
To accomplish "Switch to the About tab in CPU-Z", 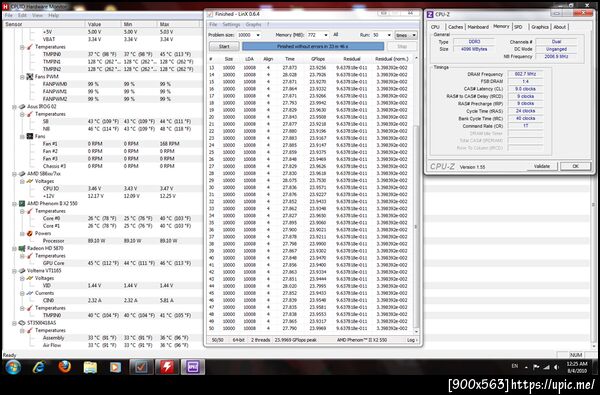I will pyautogui.click(x=559, y=27).
